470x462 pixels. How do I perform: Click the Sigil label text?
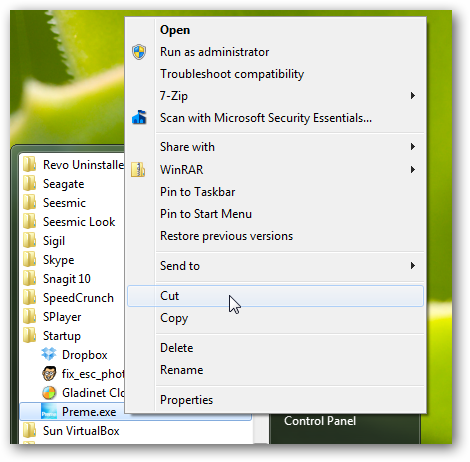pyautogui.click(x=54, y=241)
